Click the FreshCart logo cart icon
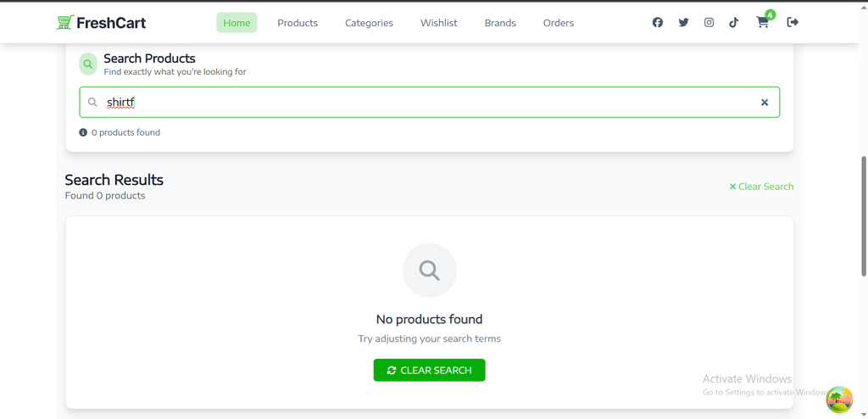 (64, 23)
